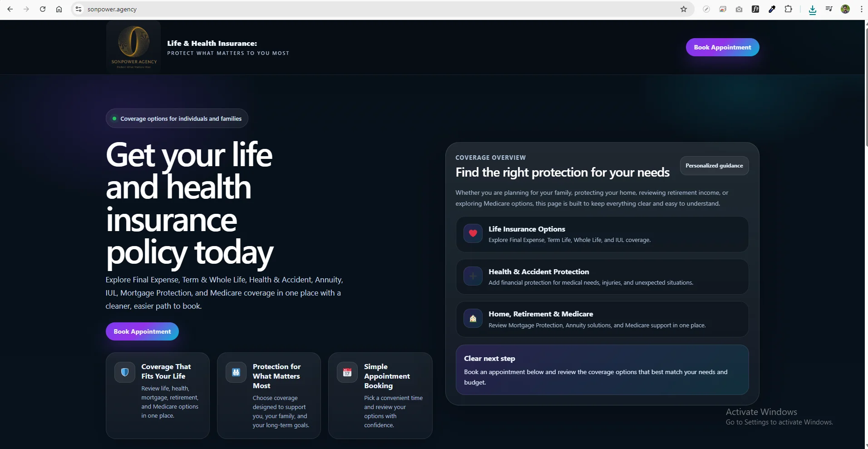Click the family icon on Protection for What Matters card
Screen dimensions: 868x449
236,372
